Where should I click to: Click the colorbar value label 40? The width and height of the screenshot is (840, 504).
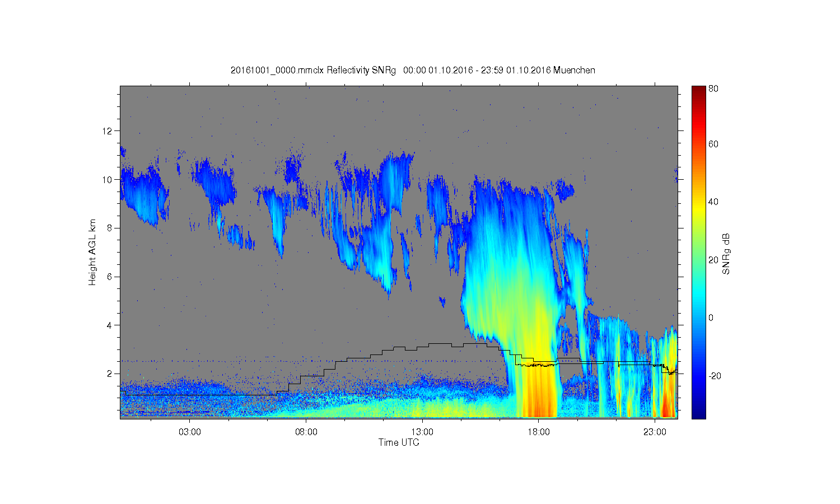coord(713,202)
